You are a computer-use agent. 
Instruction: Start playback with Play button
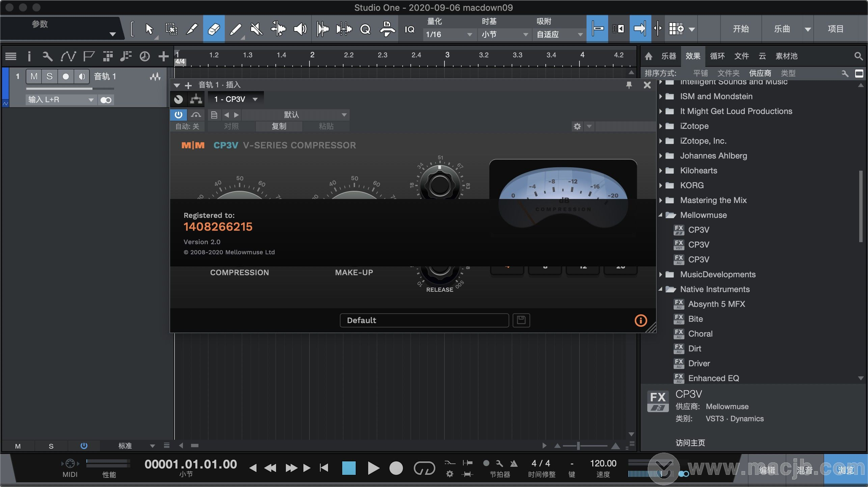[373, 468]
